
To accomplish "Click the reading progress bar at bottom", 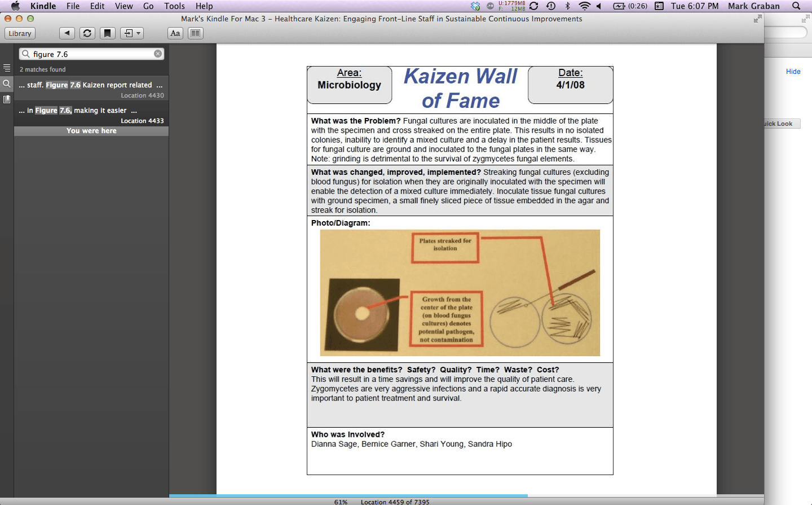I will click(x=466, y=496).
